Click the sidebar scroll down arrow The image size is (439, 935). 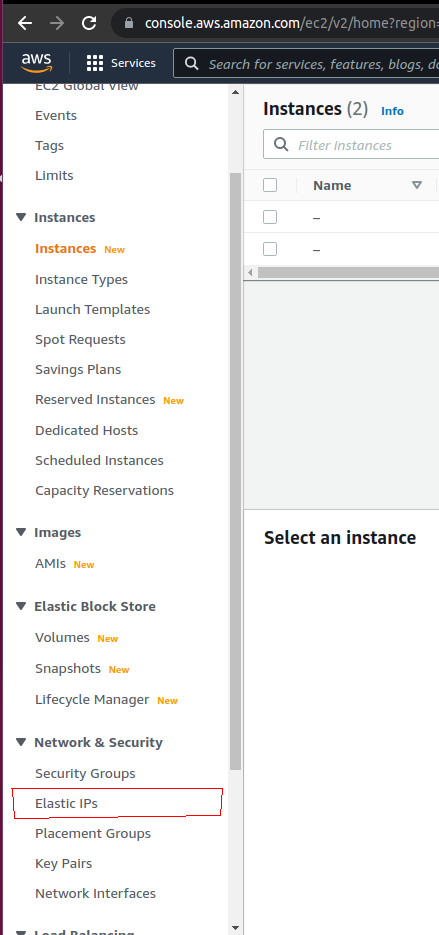click(235, 928)
